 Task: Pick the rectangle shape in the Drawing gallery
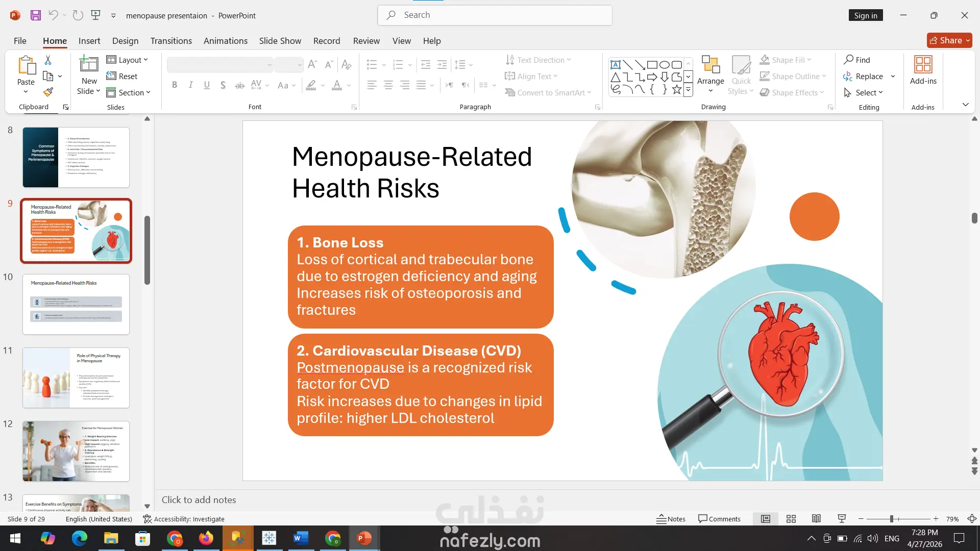[652, 65]
